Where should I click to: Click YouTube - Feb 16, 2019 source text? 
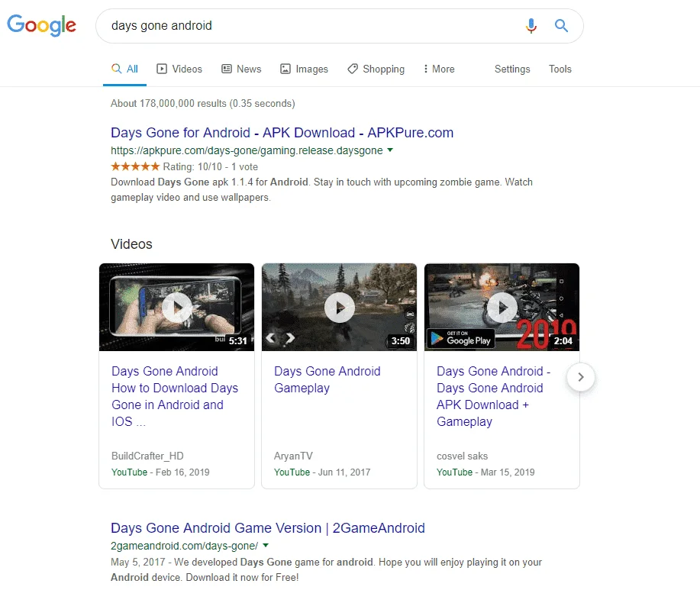pos(160,472)
